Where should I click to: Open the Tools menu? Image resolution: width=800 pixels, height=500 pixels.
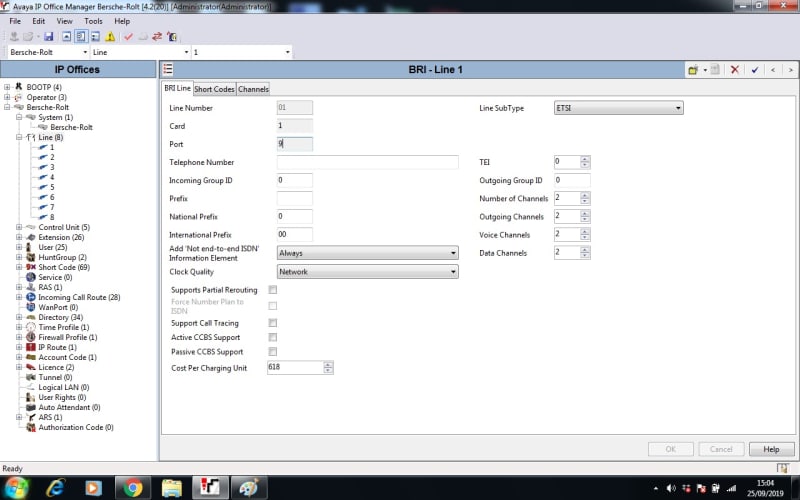pos(93,21)
